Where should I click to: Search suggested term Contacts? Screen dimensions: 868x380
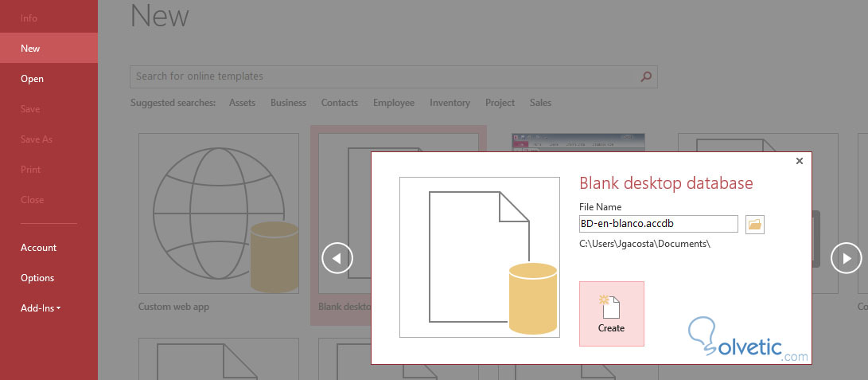pos(340,103)
